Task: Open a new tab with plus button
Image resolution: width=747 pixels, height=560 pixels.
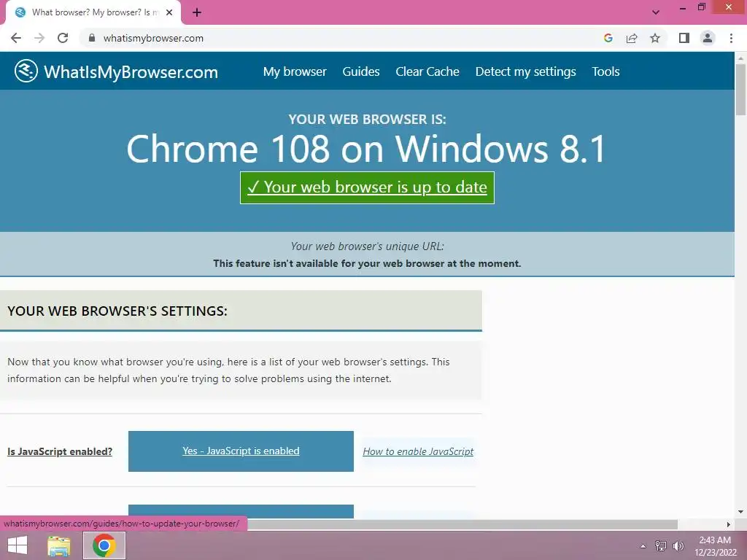Action: 197,12
